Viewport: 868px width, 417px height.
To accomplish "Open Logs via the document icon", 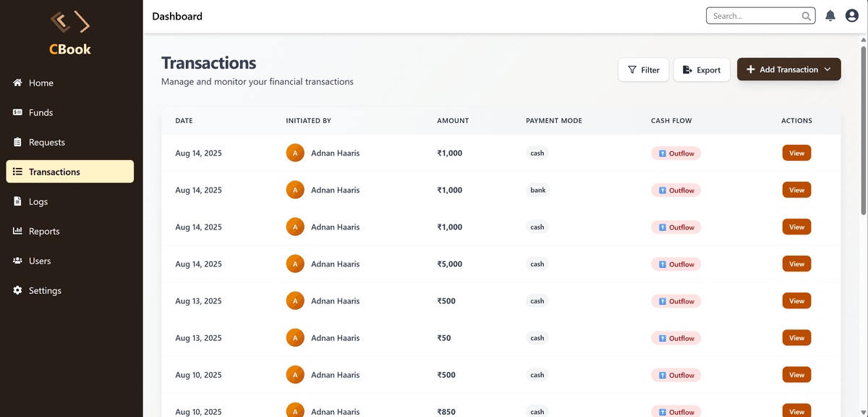I will click(x=17, y=201).
